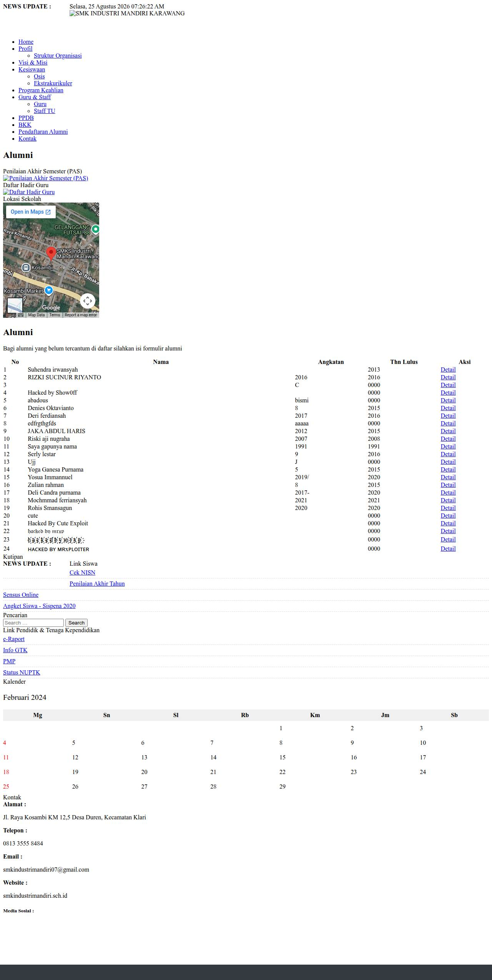The width and height of the screenshot is (492, 980).
Task: Open the e-Raport link
Action: pyautogui.click(x=14, y=639)
